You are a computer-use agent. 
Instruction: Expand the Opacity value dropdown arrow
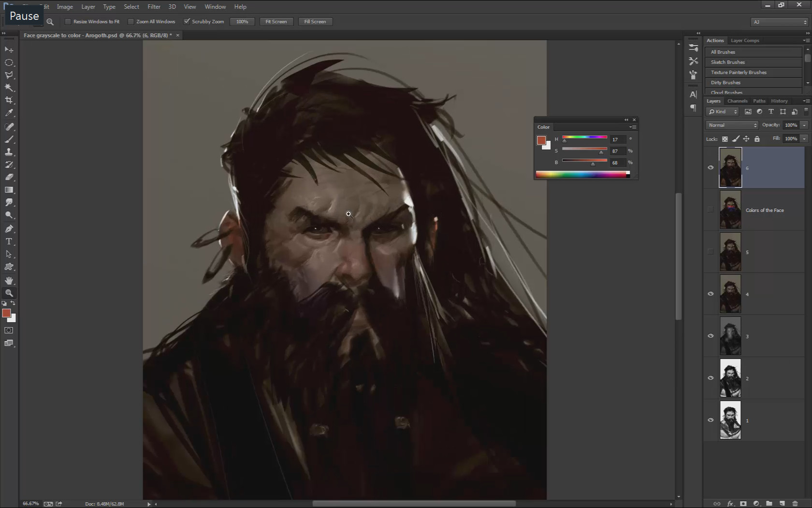[804, 125]
